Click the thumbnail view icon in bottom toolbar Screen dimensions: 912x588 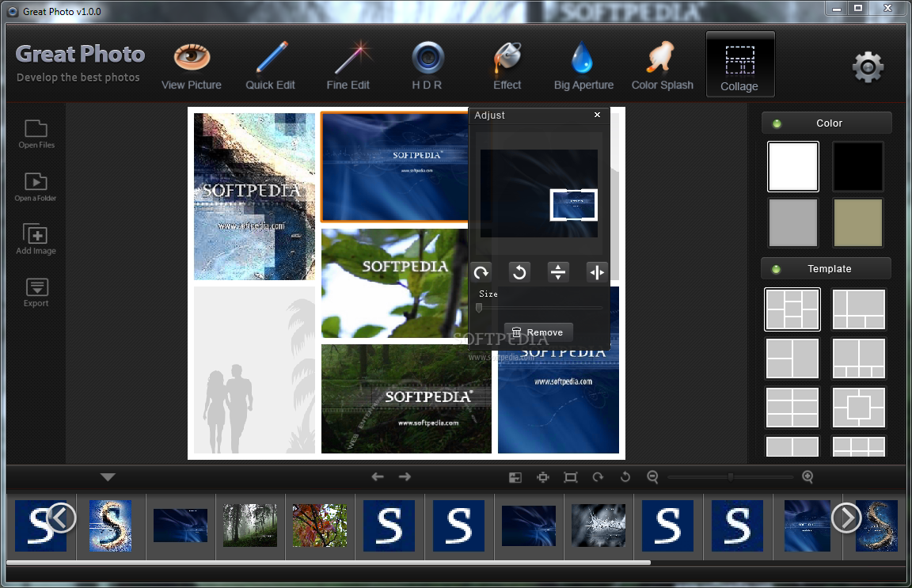[515, 477]
